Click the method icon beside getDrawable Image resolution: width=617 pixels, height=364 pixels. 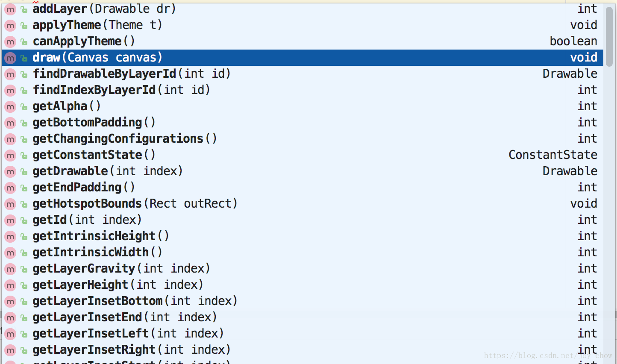(x=10, y=172)
